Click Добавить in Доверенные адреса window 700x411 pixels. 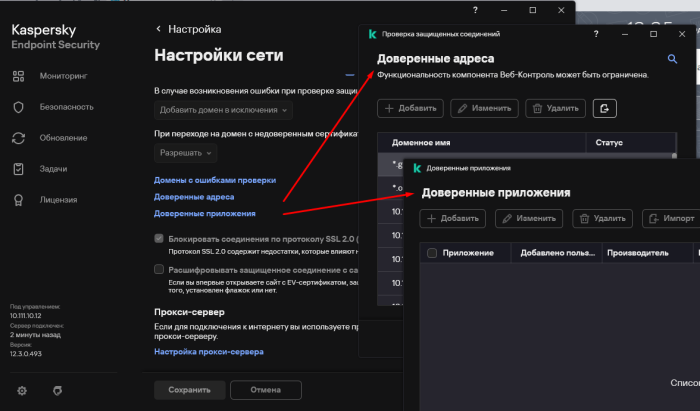click(410, 108)
